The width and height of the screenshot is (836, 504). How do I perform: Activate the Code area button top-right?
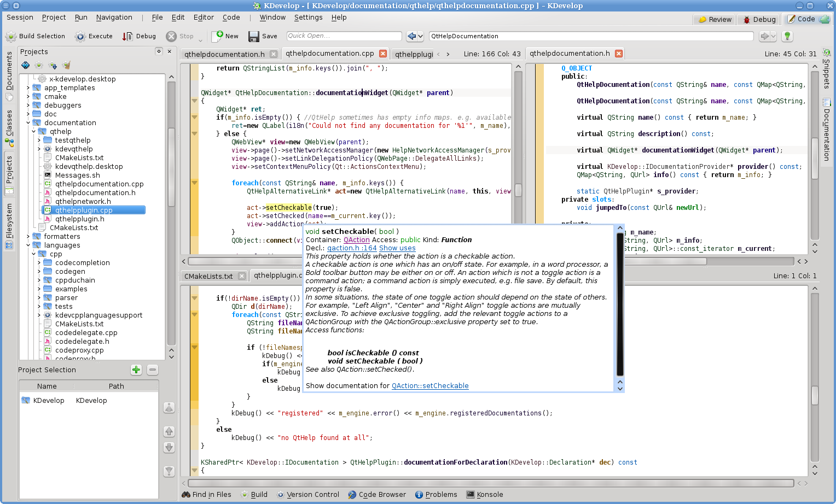804,19
